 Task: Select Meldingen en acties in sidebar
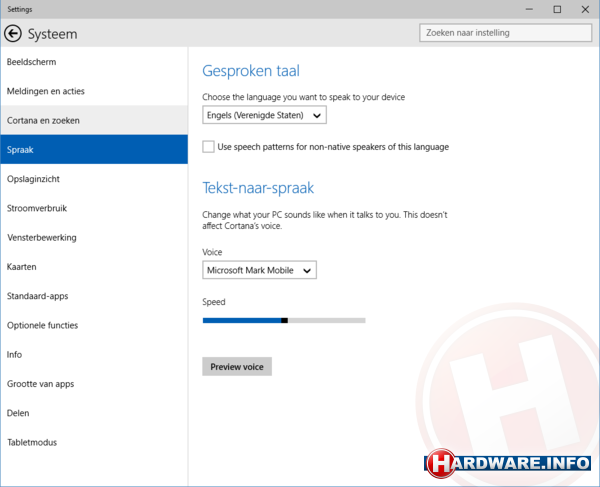point(45,91)
